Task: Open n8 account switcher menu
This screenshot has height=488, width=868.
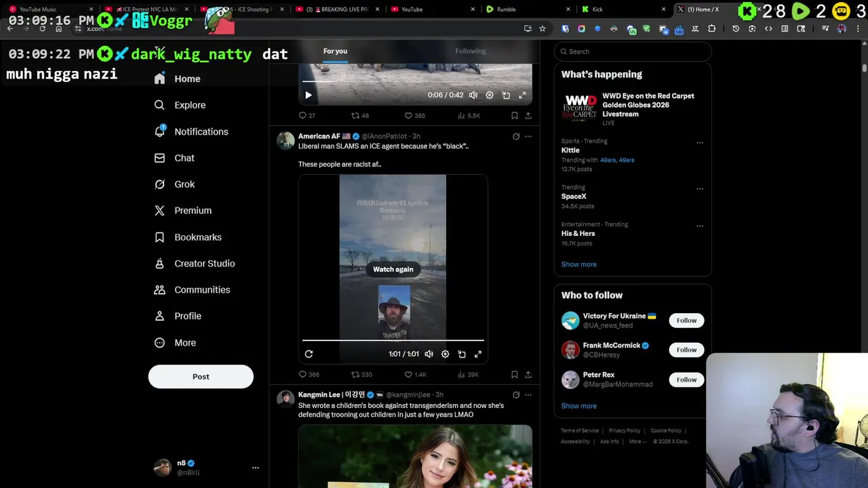Action: [255, 468]
